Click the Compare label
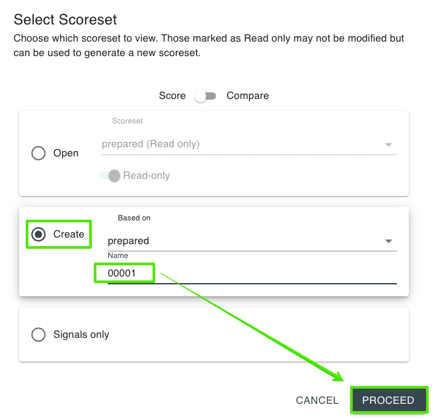 pyautogui.click(x=248, y=96)
